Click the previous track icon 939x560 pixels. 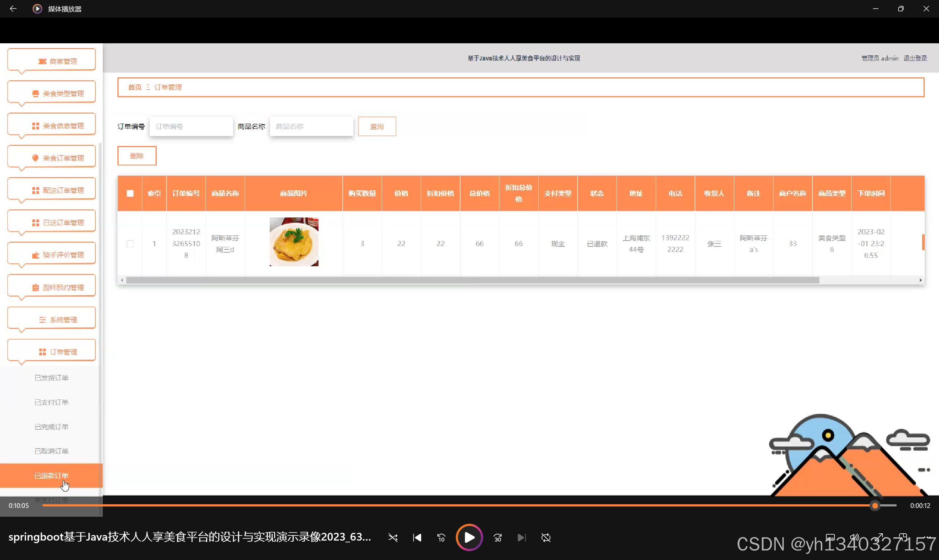tap(417, 537)
